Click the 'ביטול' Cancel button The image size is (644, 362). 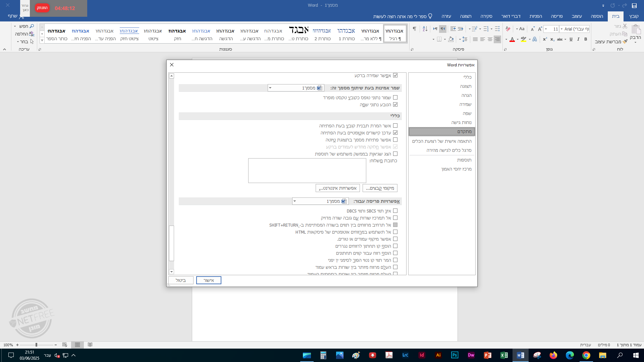pyautogui.click(x=181, y=280)
